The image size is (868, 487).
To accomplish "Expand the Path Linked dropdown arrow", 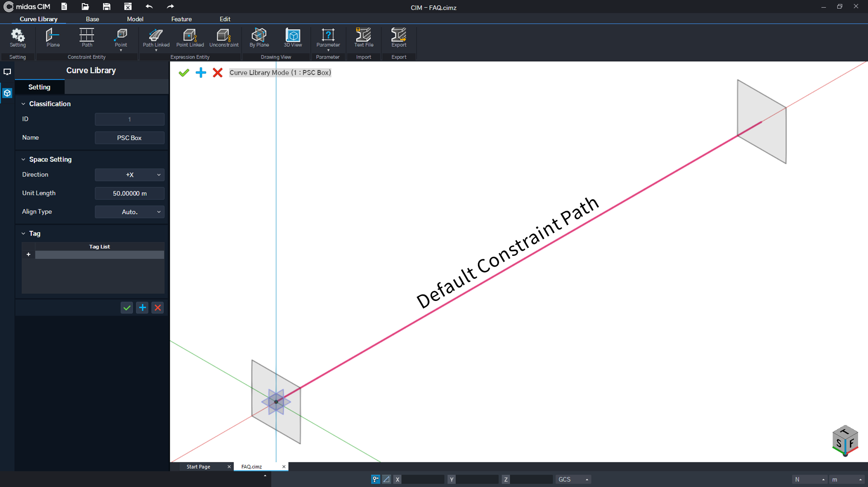I will click(156, 50).
